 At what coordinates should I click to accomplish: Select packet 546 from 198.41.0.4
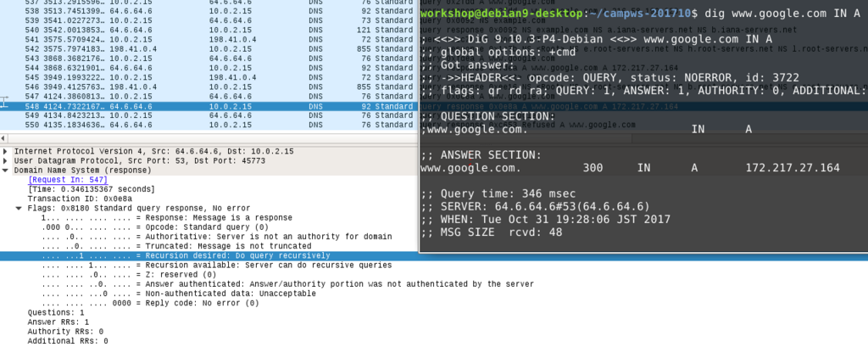coord(209,87)
